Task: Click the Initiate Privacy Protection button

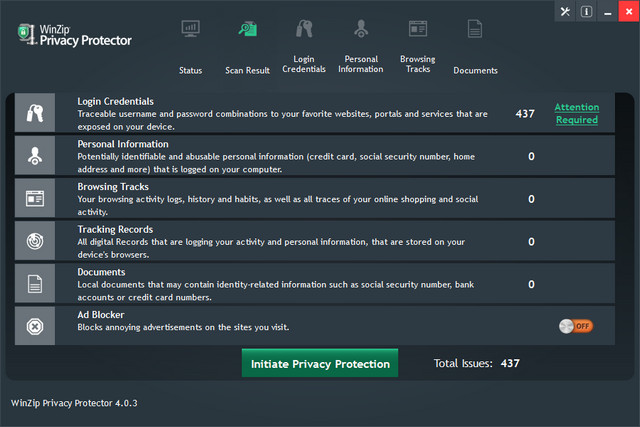Action: pos(320,363)
